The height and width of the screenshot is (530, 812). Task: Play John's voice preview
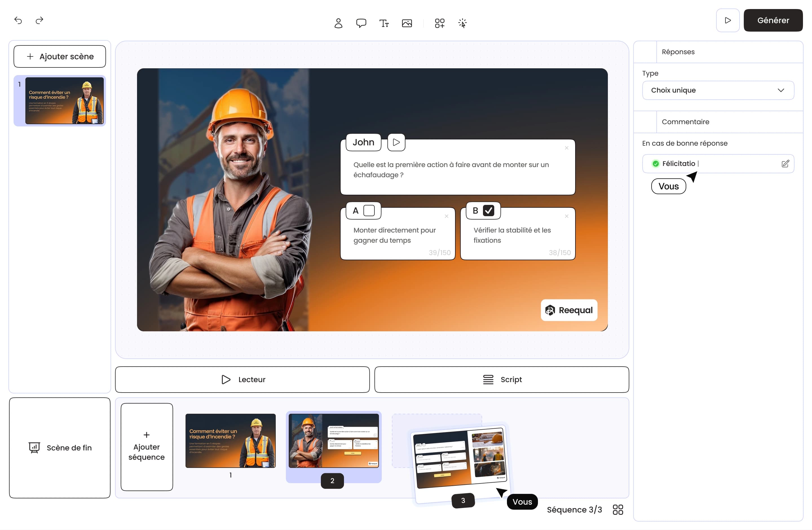[x=396, y=142]
